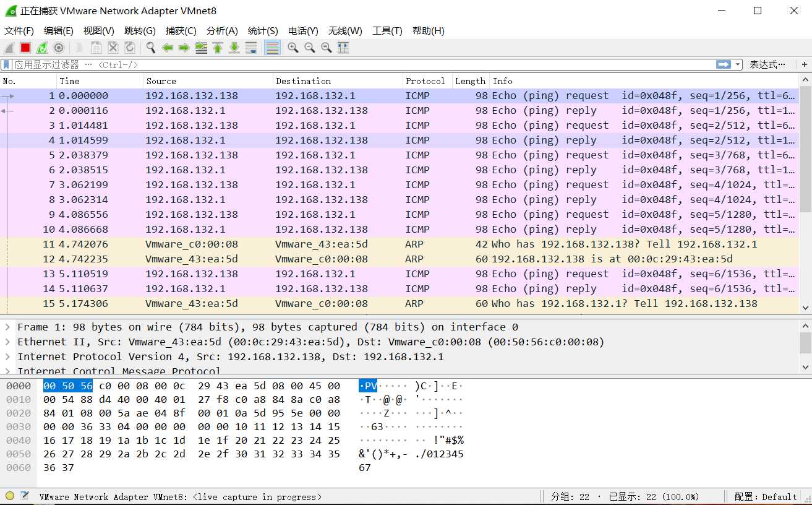Toggle packet list colorization
This screenshot has height=505, width=812.
coord(272,48)
